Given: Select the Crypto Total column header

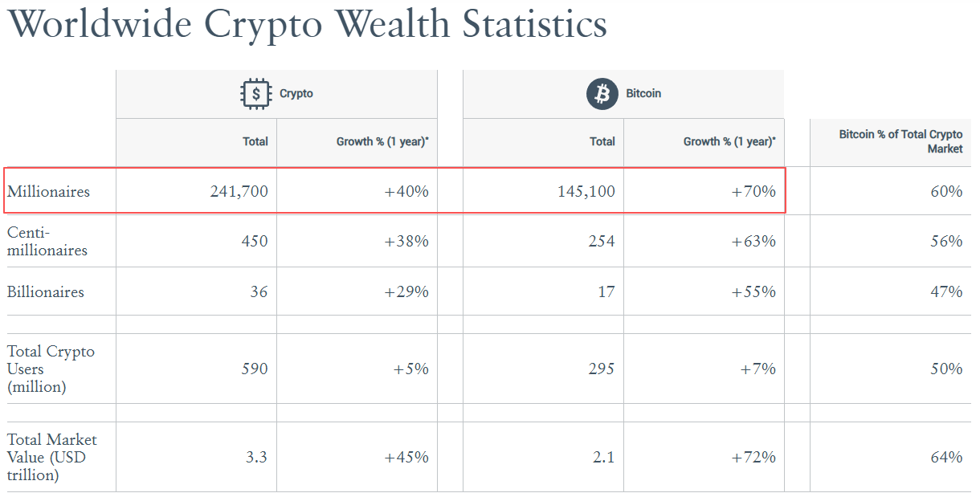Looking at the screenshot, I should (255, 141).
